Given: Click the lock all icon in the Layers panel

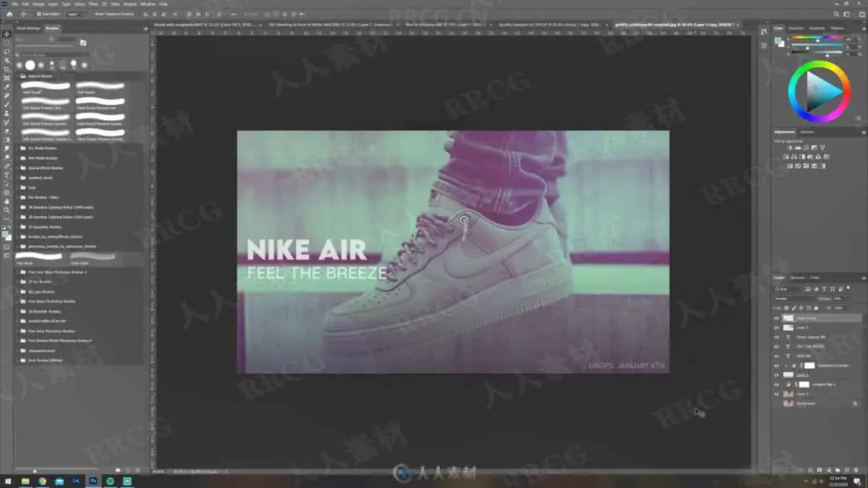Looking at the screenshot, I should [x=816, y=309].
